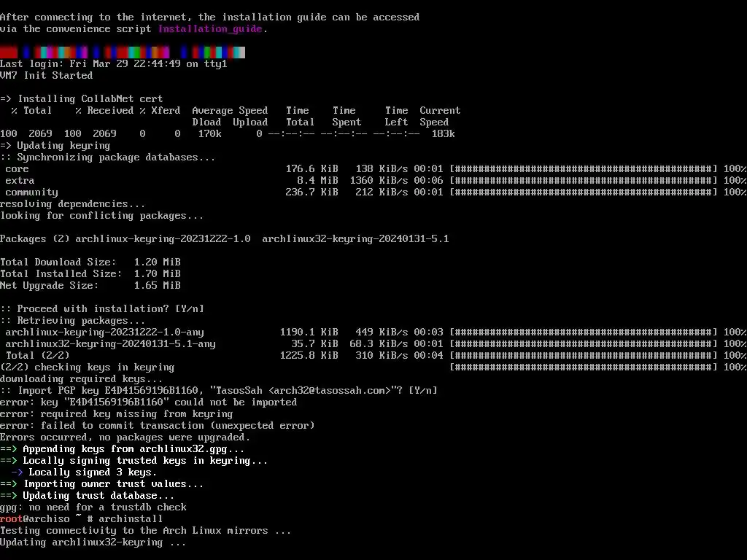Click the 'Total (2/2)' download row label

coord(38,356)
